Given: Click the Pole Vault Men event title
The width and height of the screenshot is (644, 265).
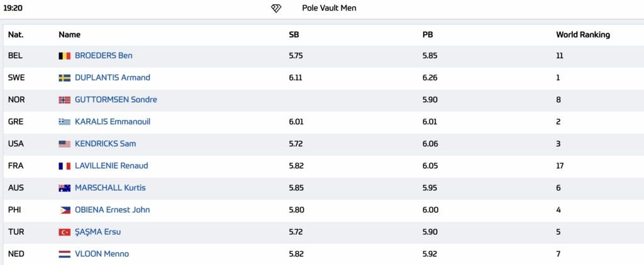Looking at the screenshot, I should coord(329,8).
